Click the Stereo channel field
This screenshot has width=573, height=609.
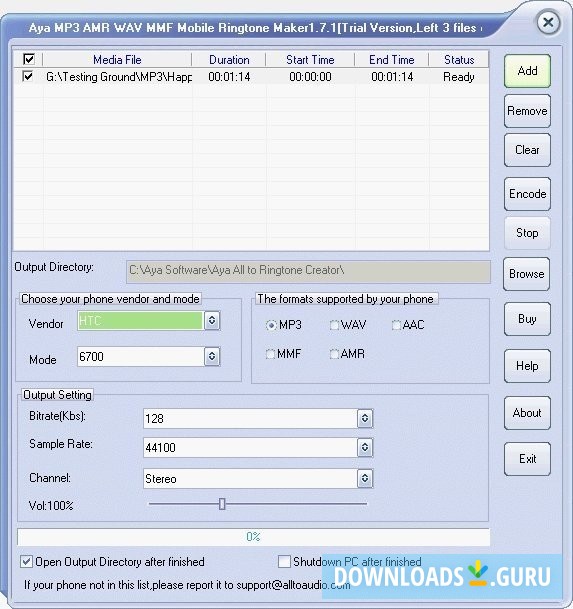[250, 478]
